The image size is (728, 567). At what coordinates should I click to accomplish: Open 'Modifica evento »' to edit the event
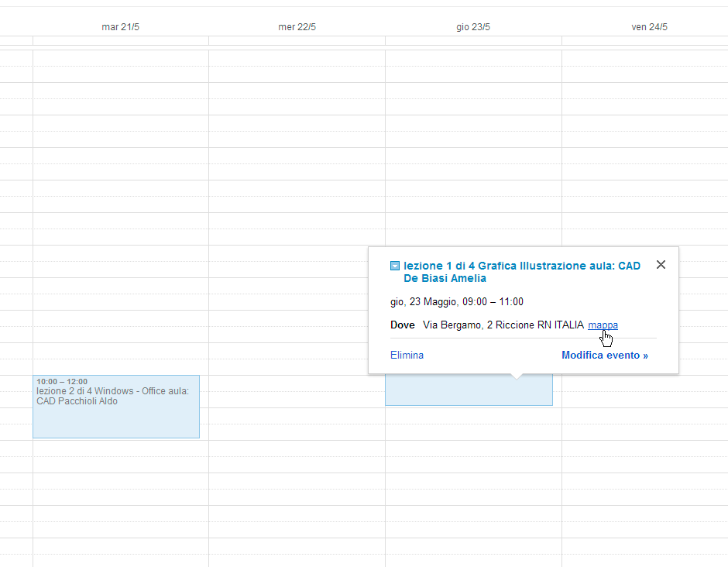click(605, 356)
